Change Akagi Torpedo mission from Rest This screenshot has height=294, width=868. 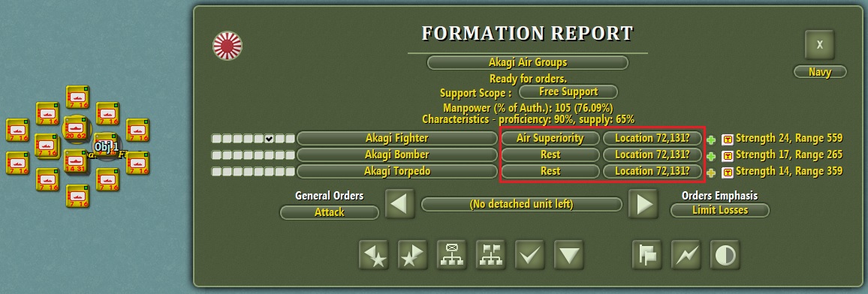click(x=550, y=171)
